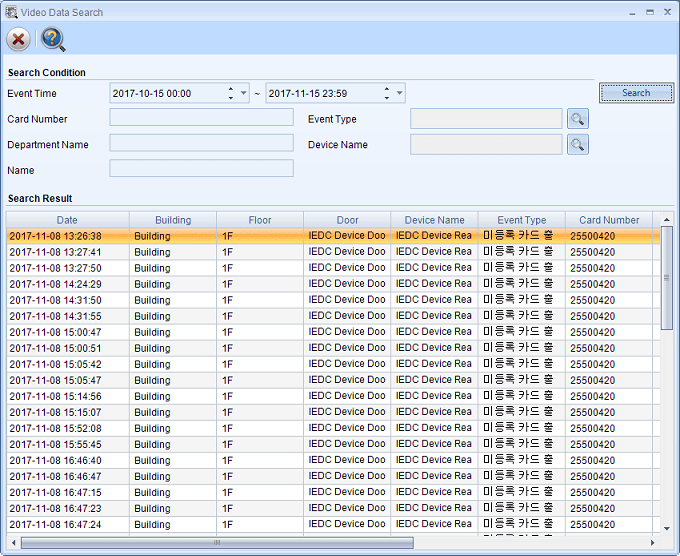The image size is (680, 556).
Task: Select row dated 2017-11-08 14:31:50
Action: click(333, 300)
